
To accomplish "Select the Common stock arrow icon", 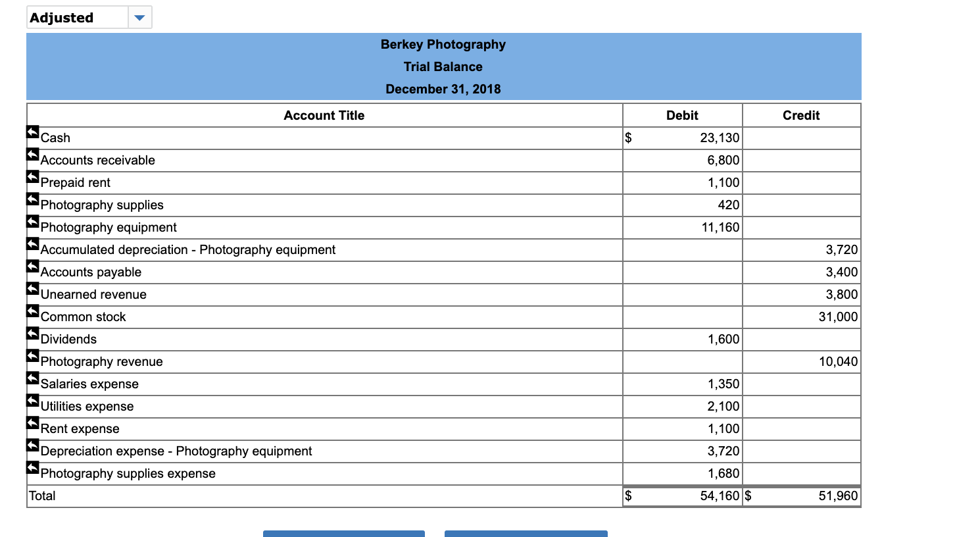I will click(x=33, y=311).
